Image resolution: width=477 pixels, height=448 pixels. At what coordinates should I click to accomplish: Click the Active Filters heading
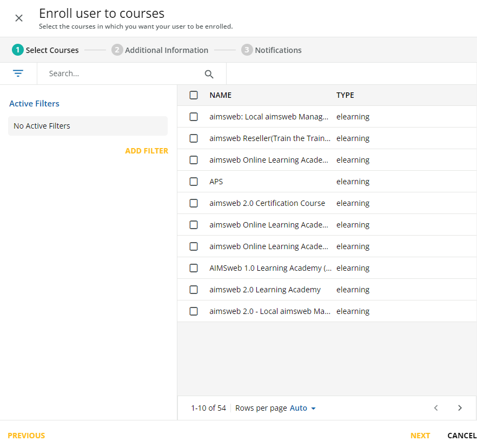(35, 104)
